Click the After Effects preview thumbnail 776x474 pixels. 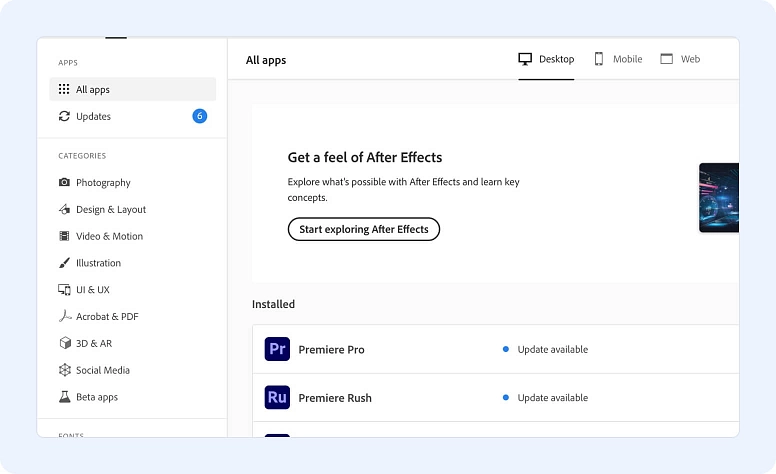pyautogui.click(x=719, y=198)
